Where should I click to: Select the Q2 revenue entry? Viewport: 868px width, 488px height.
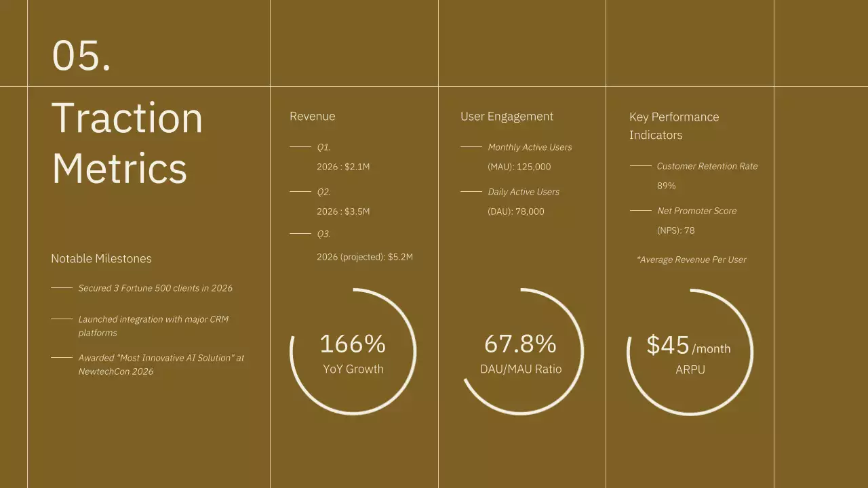[342, 201]
